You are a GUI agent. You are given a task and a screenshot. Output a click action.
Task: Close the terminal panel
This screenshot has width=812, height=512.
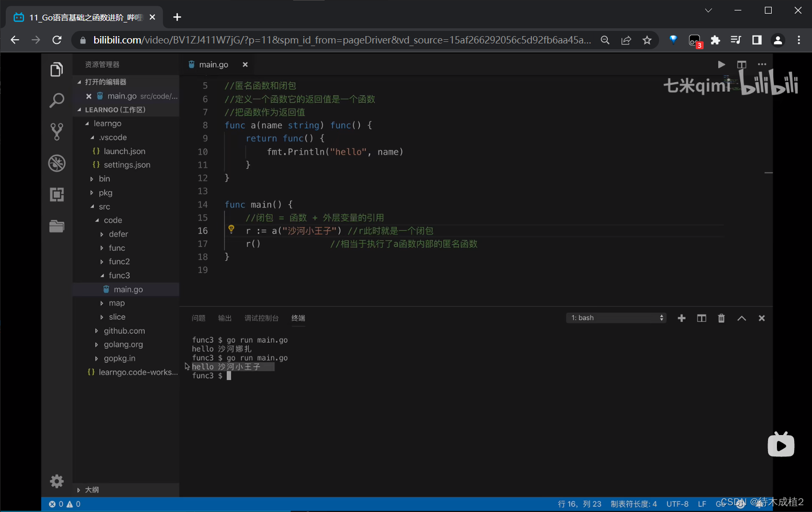[x=762, y=318]
